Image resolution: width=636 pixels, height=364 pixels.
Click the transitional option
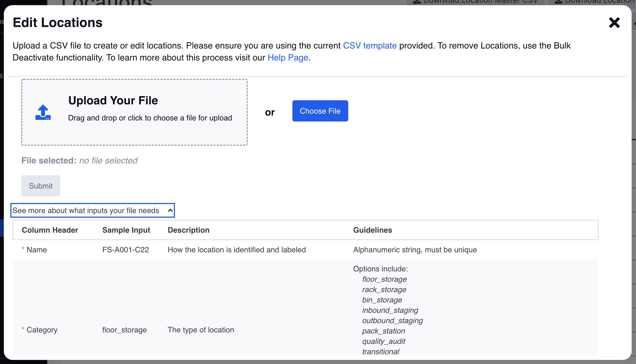(x=380, y=351)
